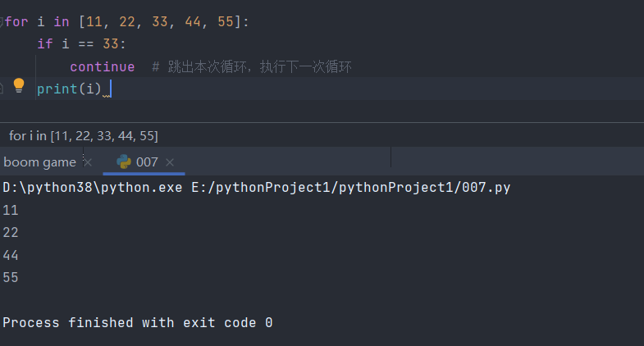Switch to the boom game tab

39,162
